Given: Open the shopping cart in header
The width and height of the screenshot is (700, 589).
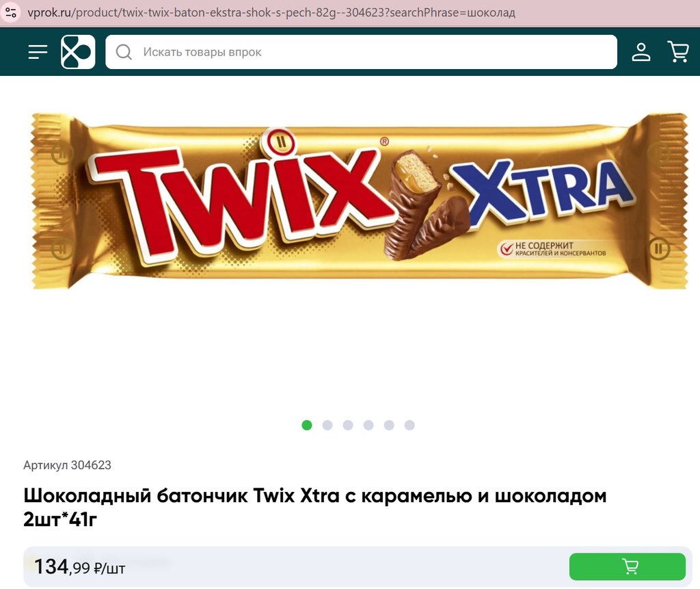Looking at the screenshot, I should pyautogui.click(x=678, y=52).
